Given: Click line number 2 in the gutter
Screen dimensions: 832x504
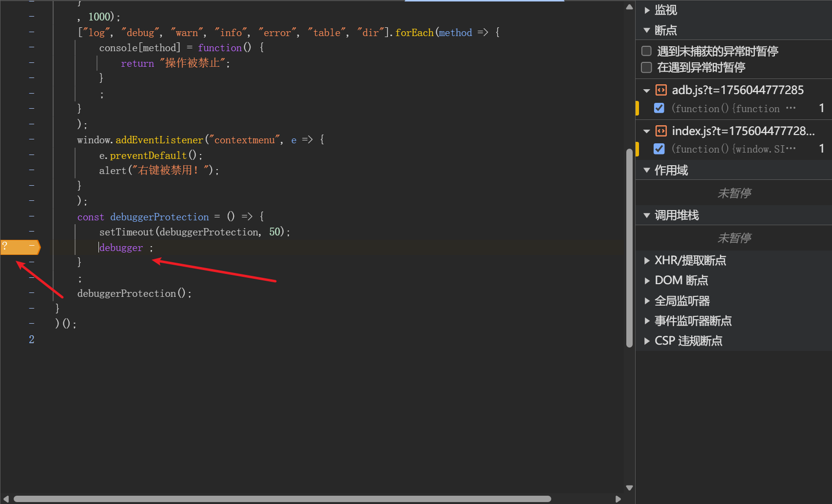Looking at the screenshot, I should 32,339.
